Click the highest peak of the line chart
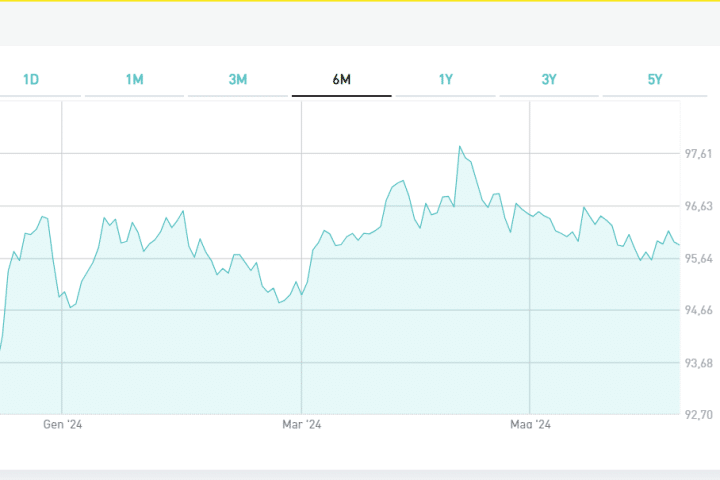The height and width of the screenshot is (480, 720). coord(460,146)
